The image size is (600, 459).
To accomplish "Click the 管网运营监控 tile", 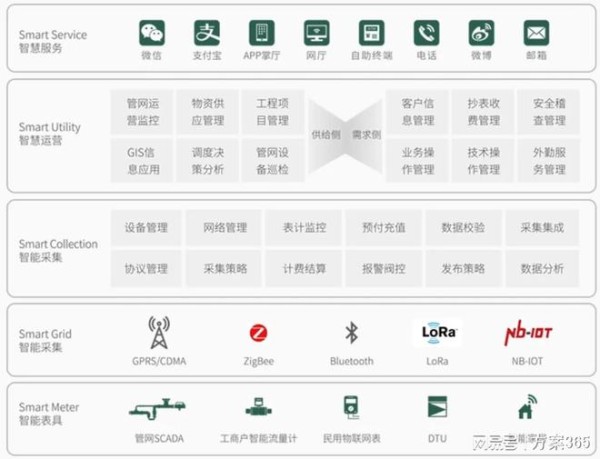I will 142,112.
